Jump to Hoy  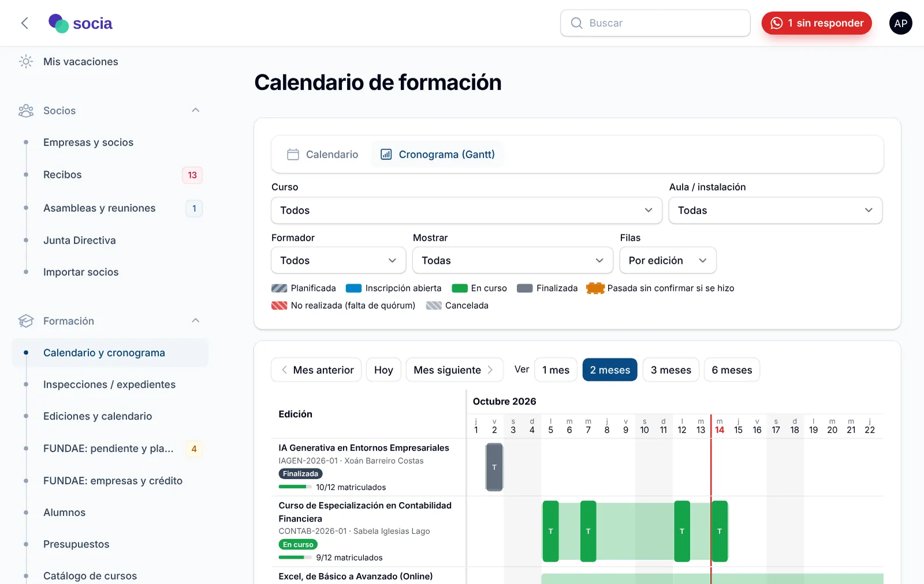click(383, 370)
